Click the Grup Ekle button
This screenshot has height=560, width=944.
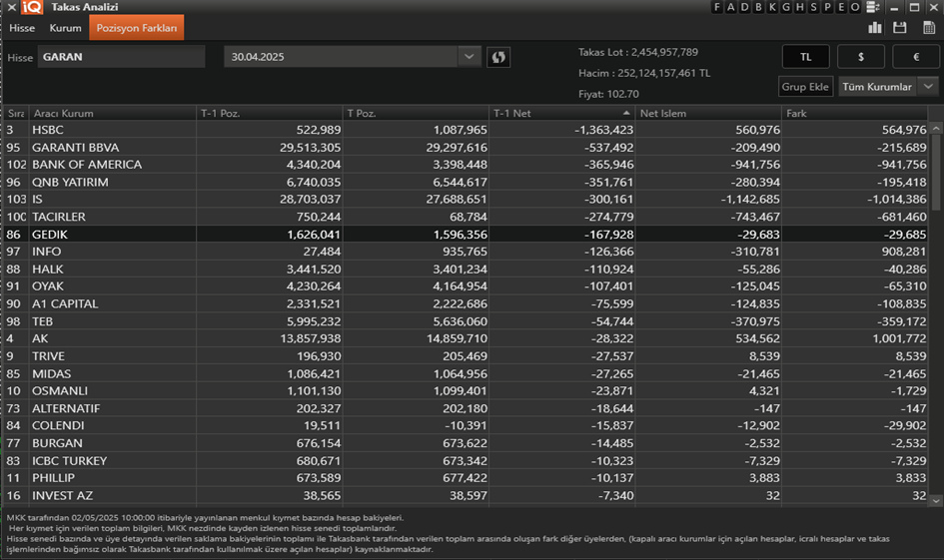805,87
